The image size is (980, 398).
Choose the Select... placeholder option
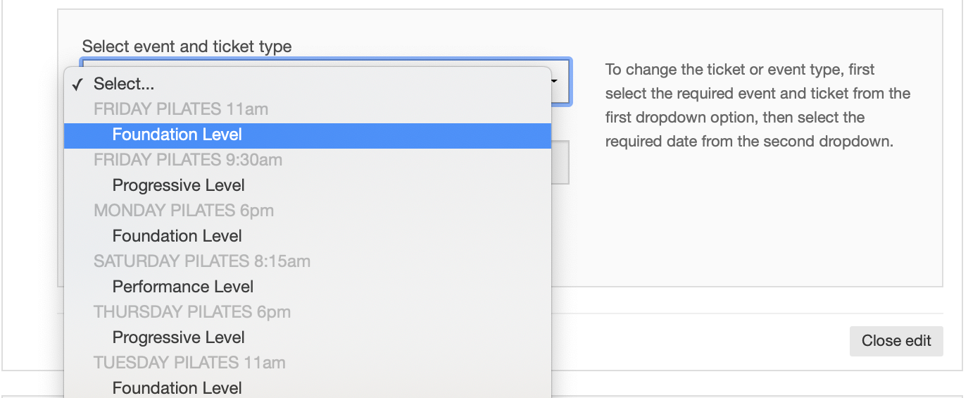pyautogui.click(x=124, y=84)
